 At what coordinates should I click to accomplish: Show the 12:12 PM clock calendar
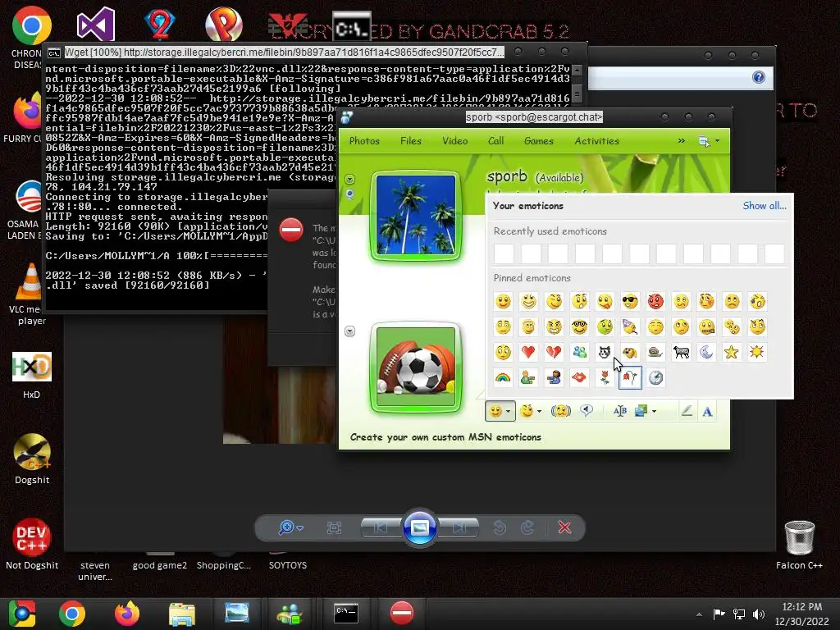pyautogui.click(x=801, y=614)
